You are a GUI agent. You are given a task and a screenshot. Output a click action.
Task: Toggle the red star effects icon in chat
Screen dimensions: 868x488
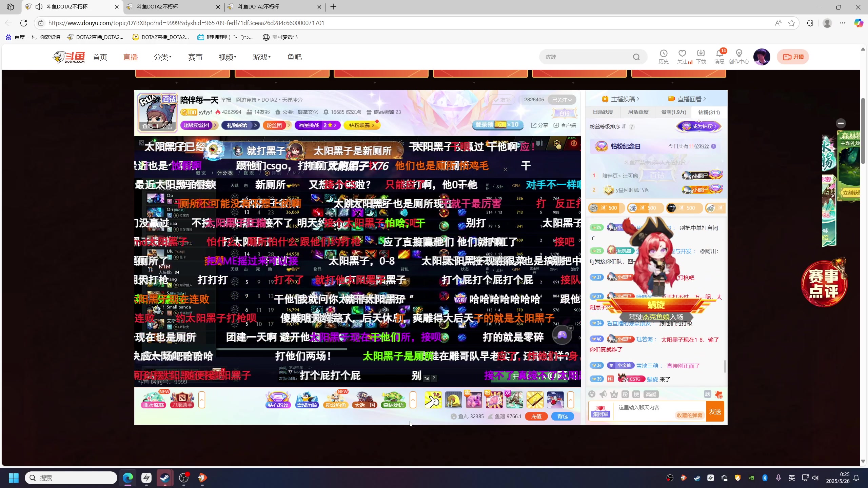tap(718, 394)
